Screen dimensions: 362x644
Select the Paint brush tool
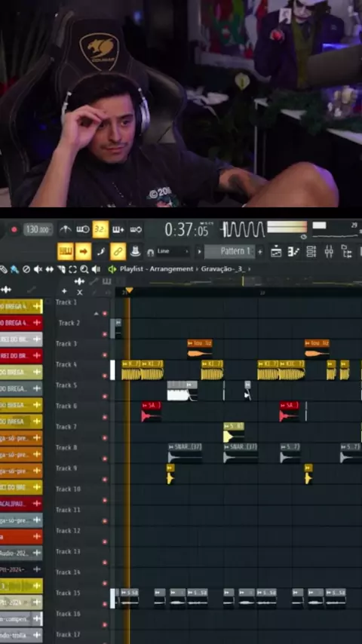coord(14,269)
